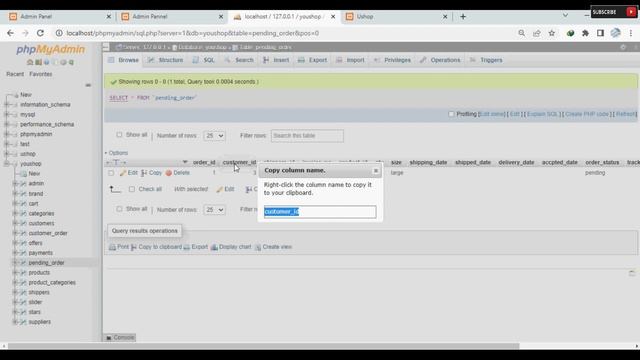Click the page settings gear icon
This screenshot has width=640, height=360.
(x=623, y=47)
